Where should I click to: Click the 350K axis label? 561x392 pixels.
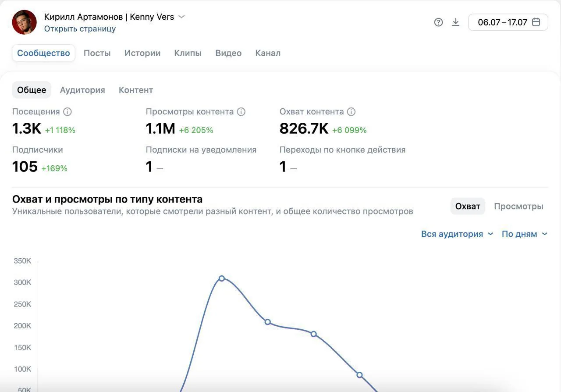point(23,261)
